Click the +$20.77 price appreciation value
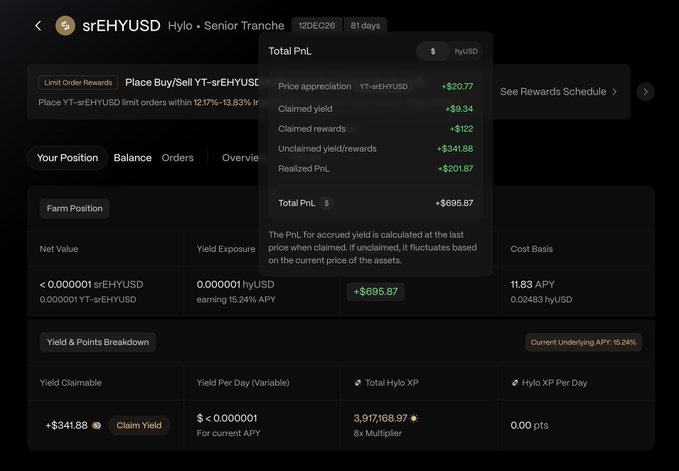The image size is (679, 471). point(457,87)
